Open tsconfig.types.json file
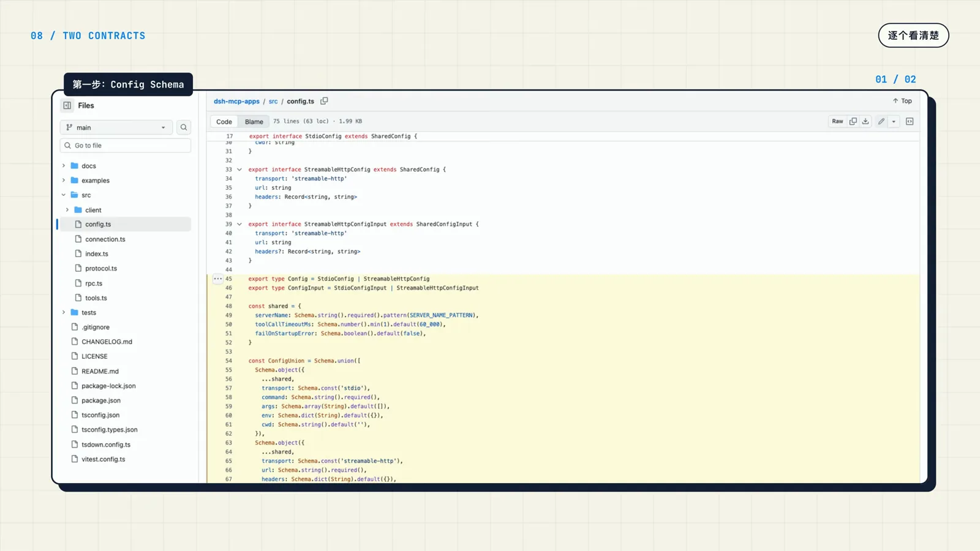This screenshot has width=980, height=551. point(110,430)
